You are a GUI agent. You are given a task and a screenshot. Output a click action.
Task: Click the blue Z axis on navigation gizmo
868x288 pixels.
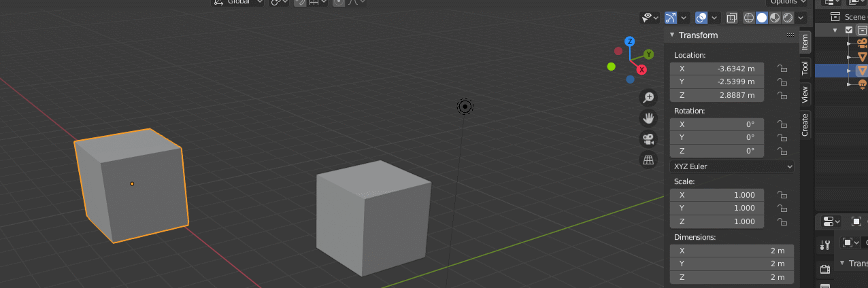click(630, 41)
